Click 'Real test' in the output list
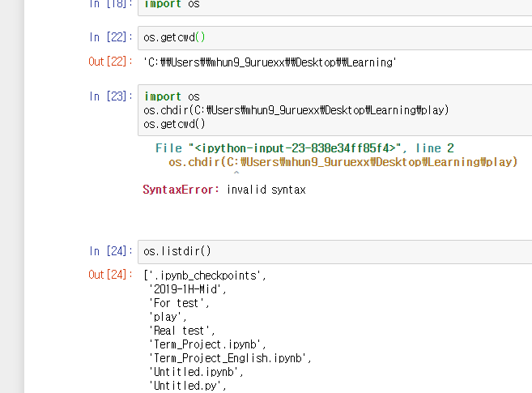The width and height of the screenshot is (532, 393). tap(182, 331)
